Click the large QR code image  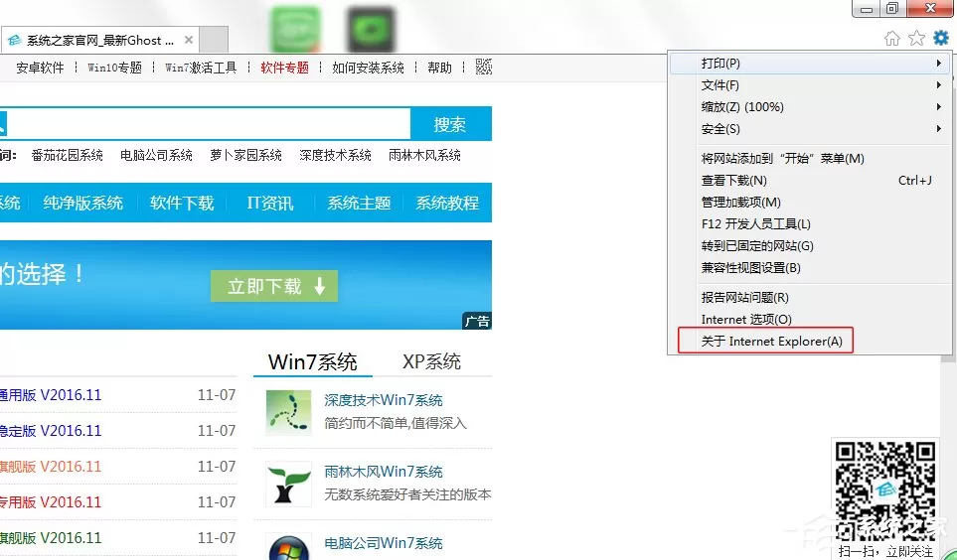[x=884, y=491]
